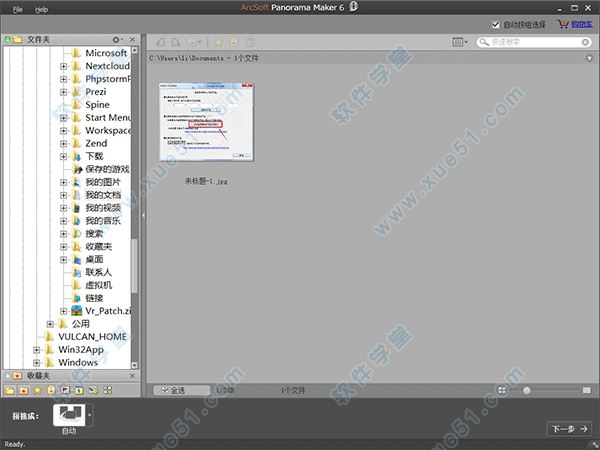Image resolution: width=600 pixels, height=450 pixels.
Task: Expand the PhpstormP folder node
Action: point(64,79)
